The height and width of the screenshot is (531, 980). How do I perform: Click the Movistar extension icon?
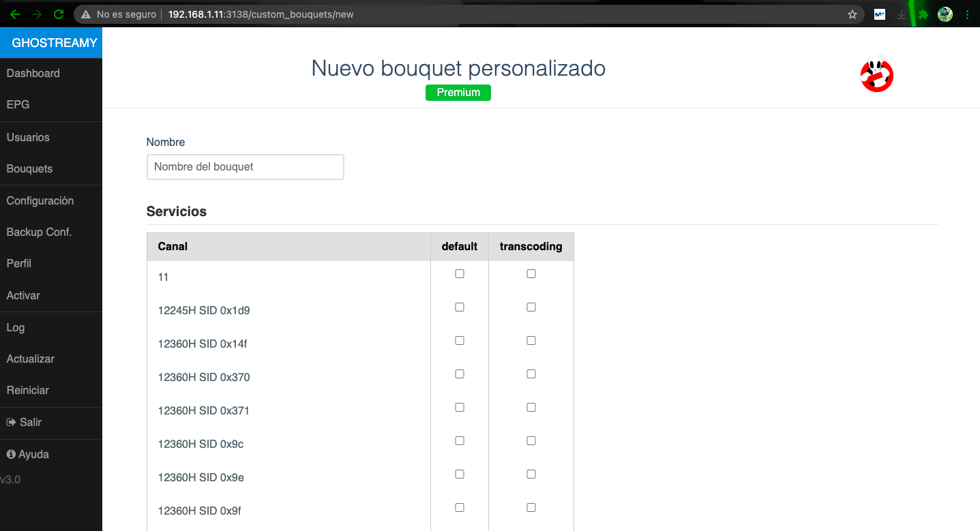click(x=880, y=14)
